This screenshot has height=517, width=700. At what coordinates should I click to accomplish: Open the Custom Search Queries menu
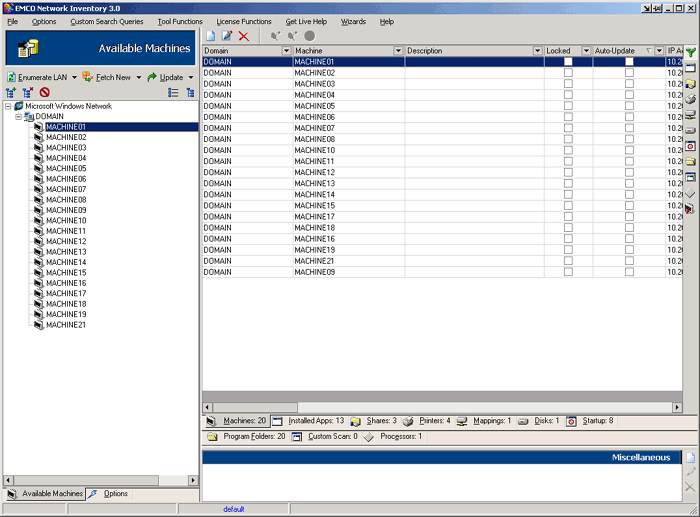[x=107, y=21]
